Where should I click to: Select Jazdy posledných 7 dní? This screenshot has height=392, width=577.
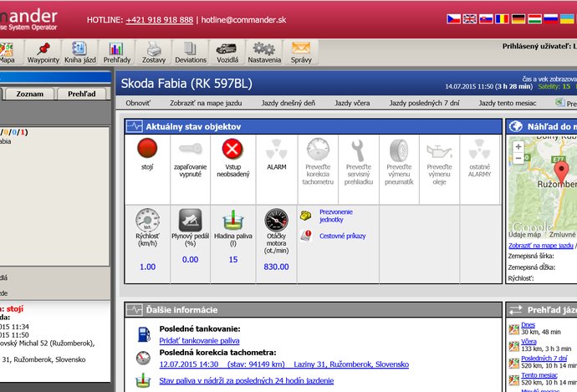coord(424,103)
